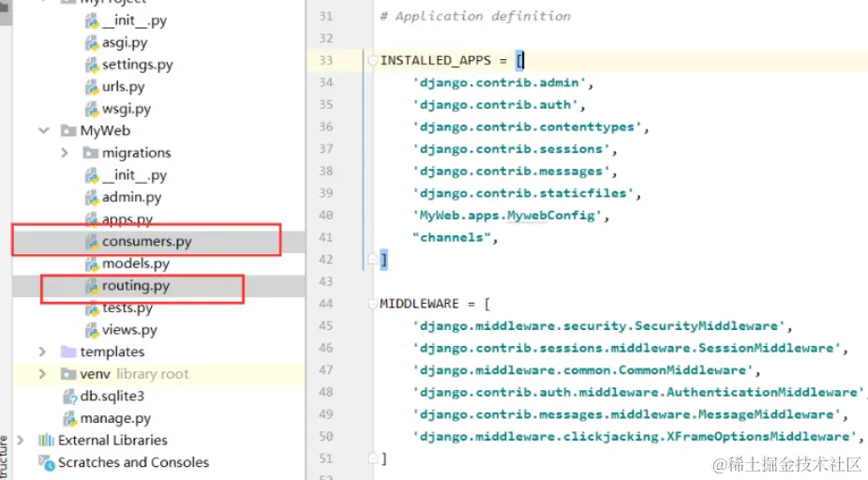Viewport: 868px width, 480px height.
Task: Click 'MyWeb.apps.MywebConfig' entry
Action: (x=507, y=216)
